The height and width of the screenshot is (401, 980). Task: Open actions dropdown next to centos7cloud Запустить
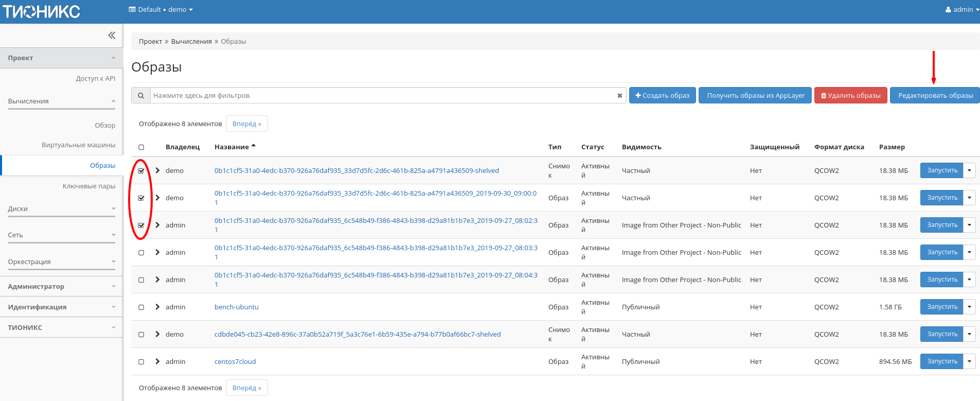click(969, 361)
